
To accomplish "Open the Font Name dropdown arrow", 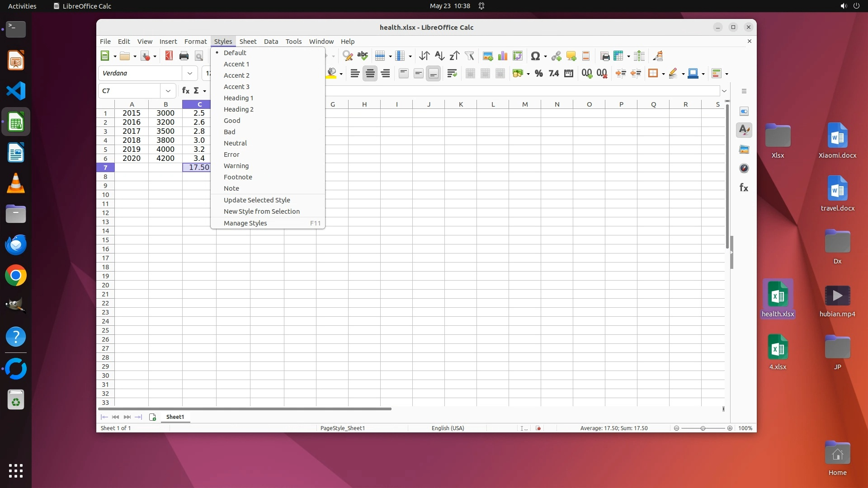I will click(190, 73).
